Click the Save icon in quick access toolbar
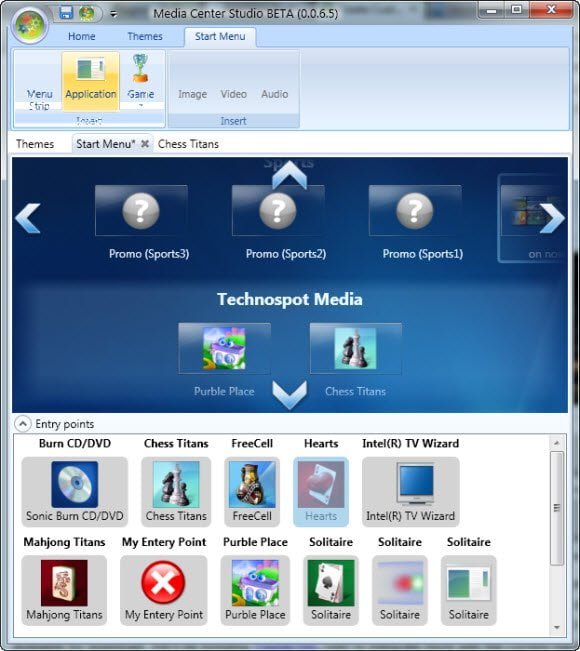 point(66,12)
